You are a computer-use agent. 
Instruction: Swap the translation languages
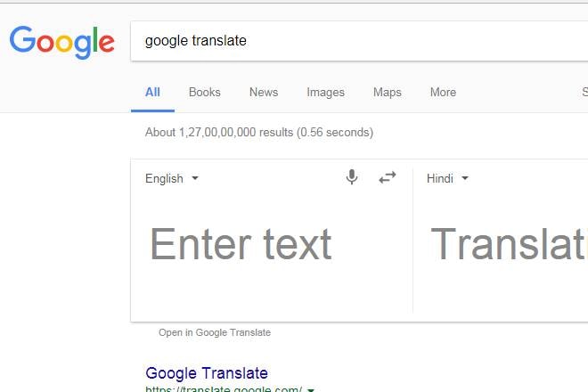click(387, 177)
